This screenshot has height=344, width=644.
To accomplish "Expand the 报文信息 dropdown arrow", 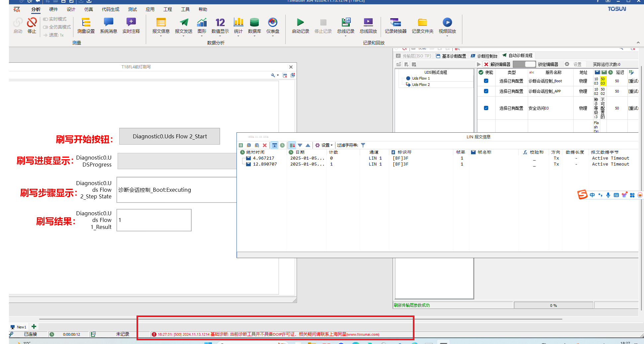I will tap(161, 36).
